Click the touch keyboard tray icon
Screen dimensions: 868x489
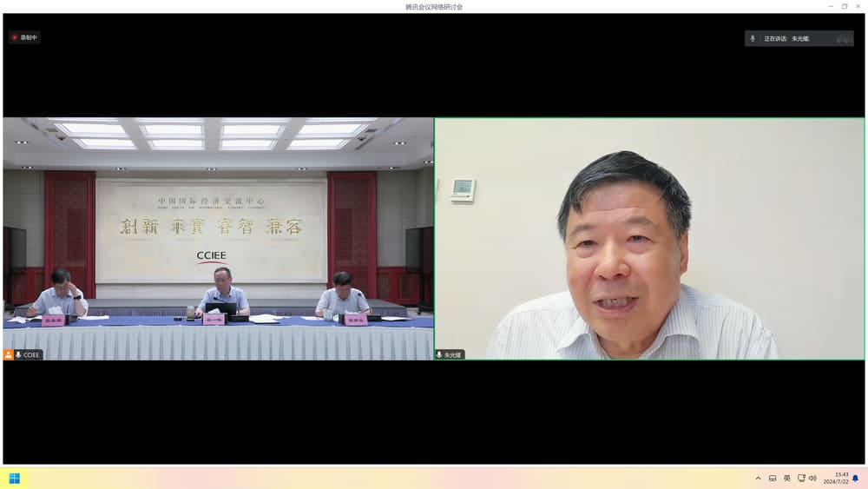click(773, 478)
